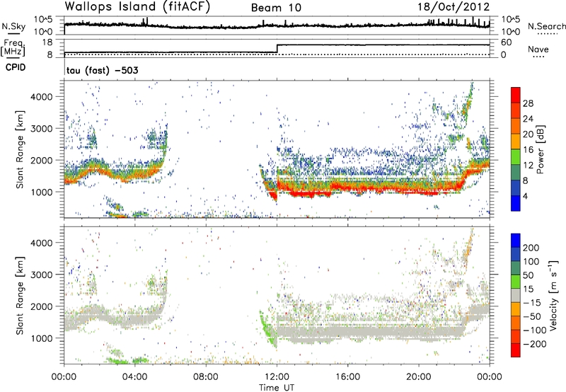Image resolution: width=566 pixels, height=392 pixels.
Task: Click the '08:00' time axis tick label
Action: point(206,377)
